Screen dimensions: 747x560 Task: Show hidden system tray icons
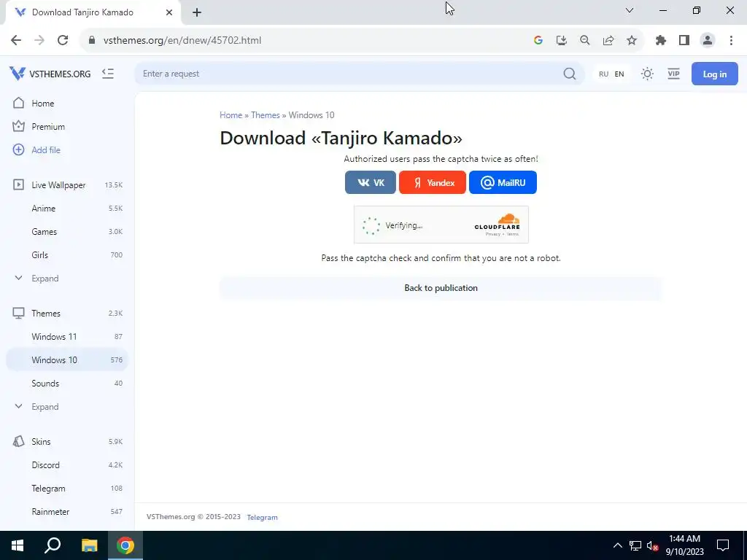[x=617, y=545]
